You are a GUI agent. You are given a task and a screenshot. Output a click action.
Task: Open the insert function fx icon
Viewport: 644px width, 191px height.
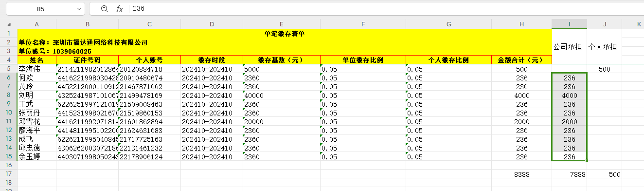119,9
